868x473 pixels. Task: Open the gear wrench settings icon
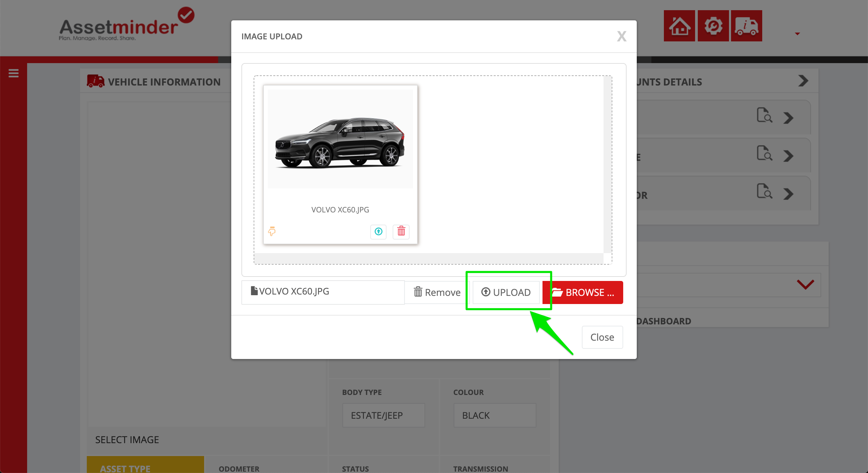tap(713, 26)
